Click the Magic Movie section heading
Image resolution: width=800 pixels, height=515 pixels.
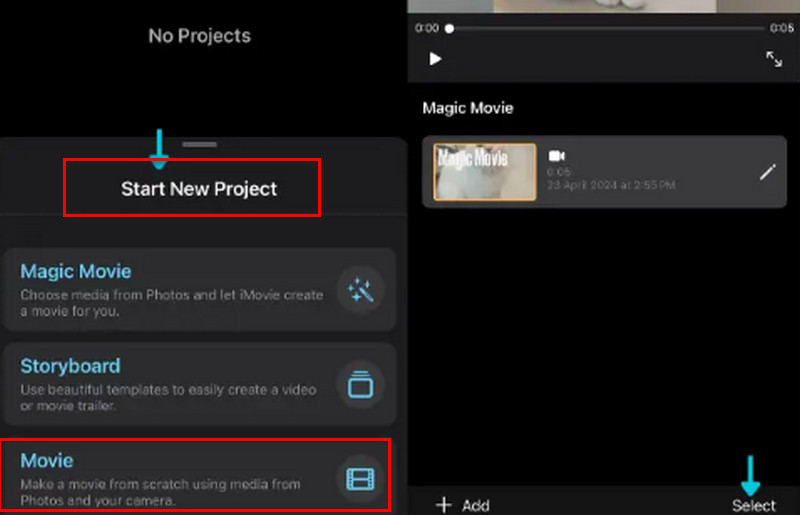coord(468,108)
